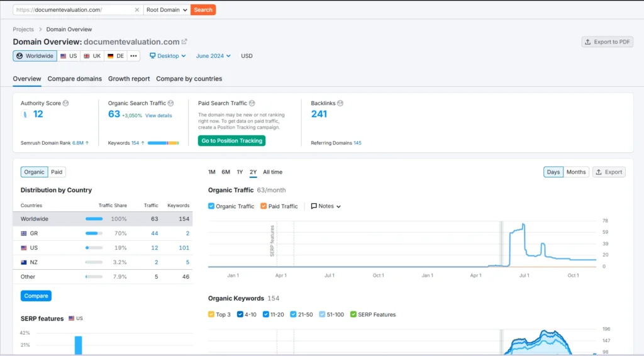Click the GR traffic value 44
Viewport: 644px width, 356px height.
pyautogui.click(x=155, y=233)
